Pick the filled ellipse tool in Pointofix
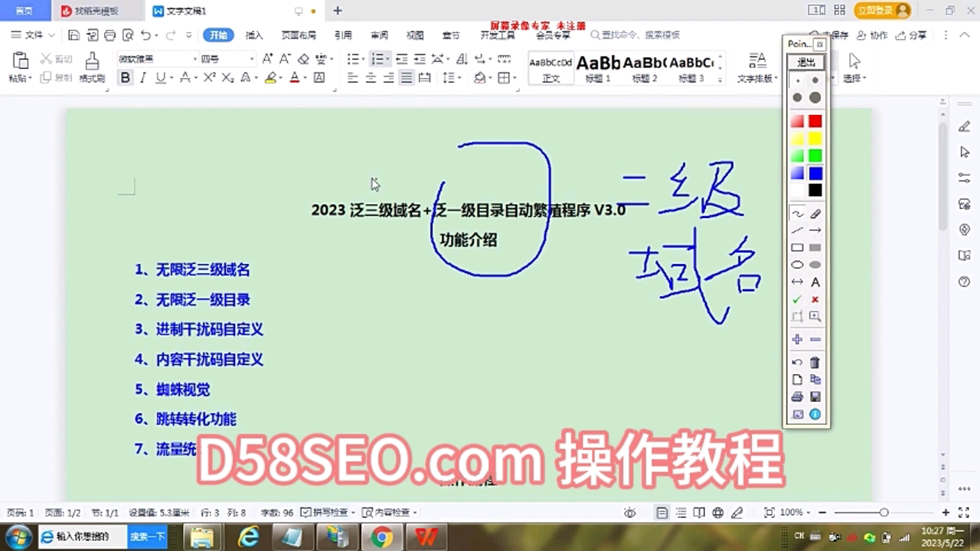The image size is (980, 551). (815, 265)
